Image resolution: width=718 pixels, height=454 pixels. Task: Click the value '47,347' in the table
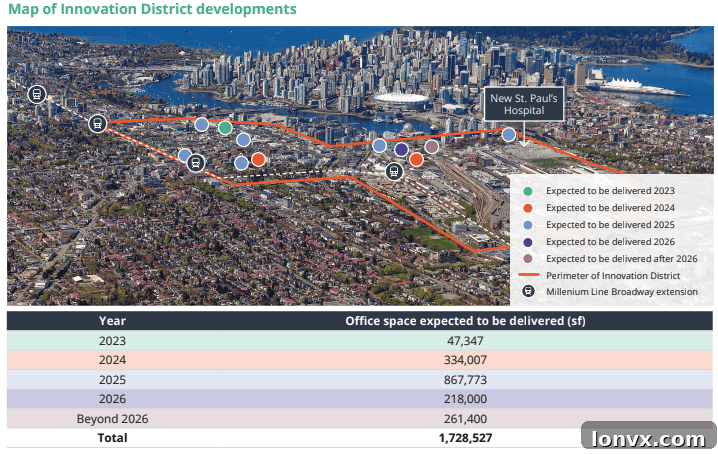pos(465,341)
